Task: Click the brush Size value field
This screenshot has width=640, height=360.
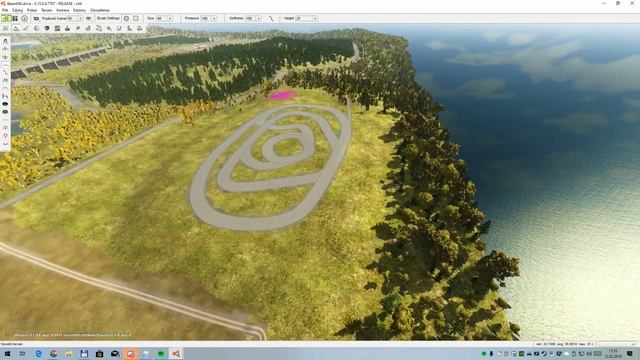Action: tap(161, 18)
